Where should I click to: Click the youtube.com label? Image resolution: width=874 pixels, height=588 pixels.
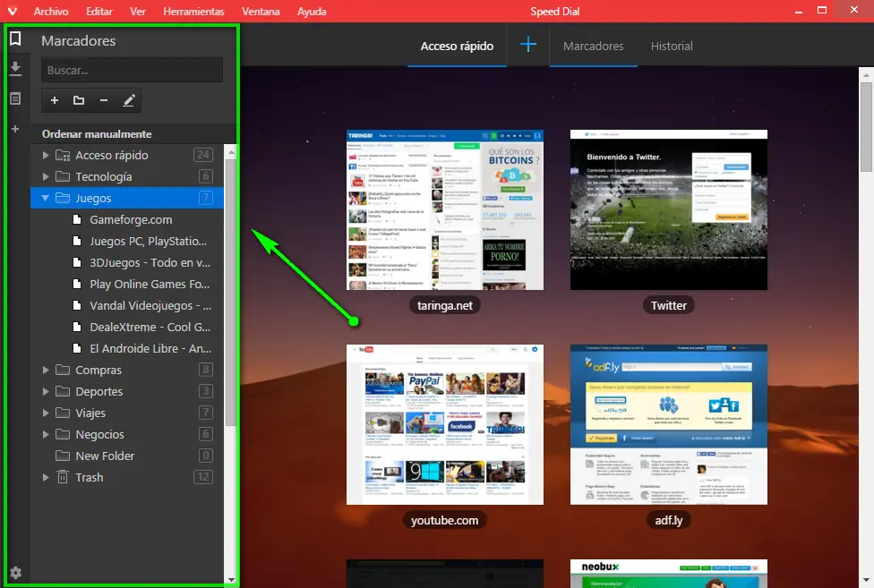[445, 520]
